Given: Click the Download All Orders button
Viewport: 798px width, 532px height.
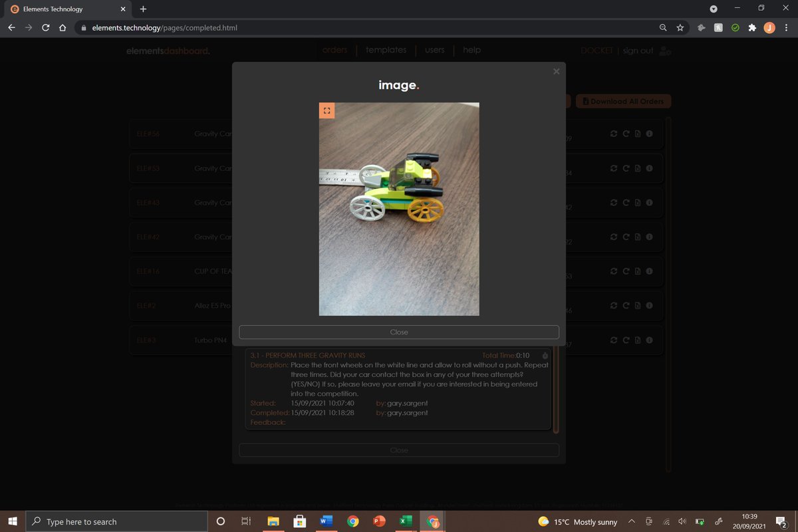Looking at the screenshot, I should 623,101.
